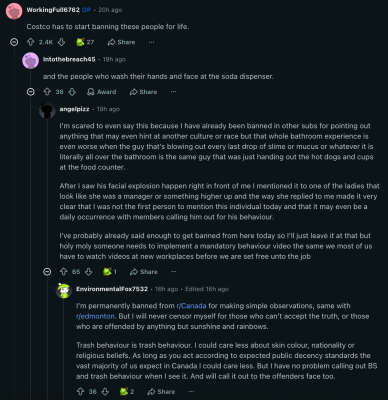Screen dimensions: 388x400
Task: Downvote angelpizz's comment
Action: (88, 272)
